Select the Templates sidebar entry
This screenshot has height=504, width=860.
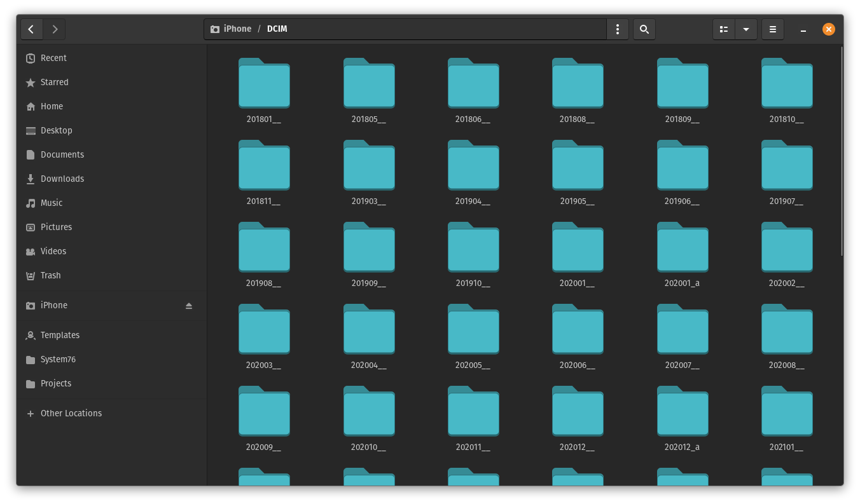[60, 335]
